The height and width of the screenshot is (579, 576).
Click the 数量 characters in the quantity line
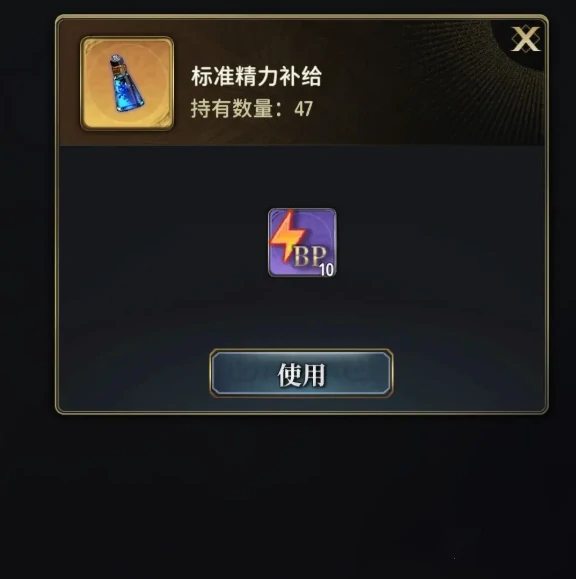coord(253,109)
